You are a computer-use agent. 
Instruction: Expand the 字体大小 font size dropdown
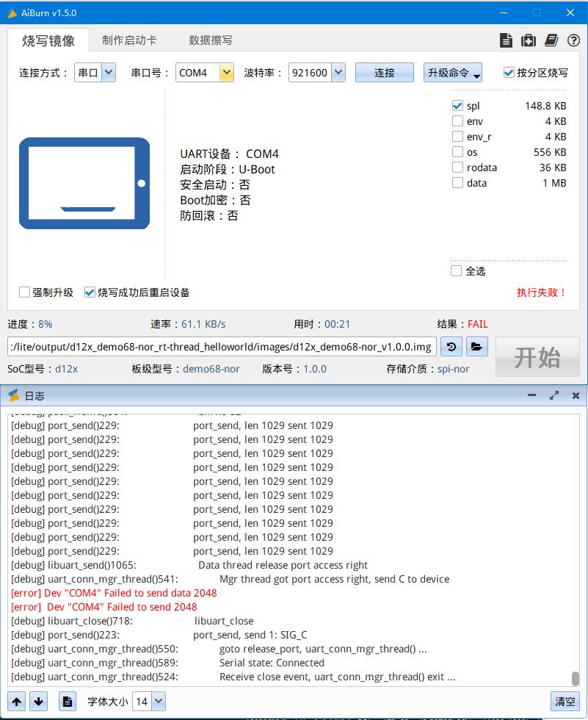[158, 702]
